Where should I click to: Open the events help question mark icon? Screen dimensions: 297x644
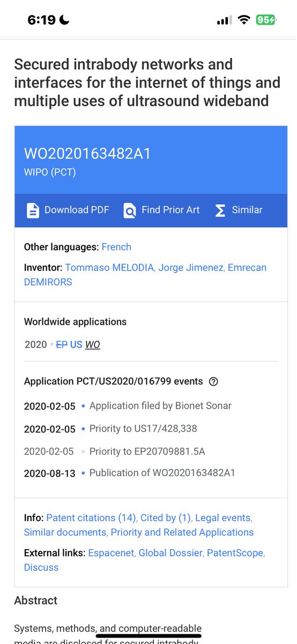[x=213, y=382]
